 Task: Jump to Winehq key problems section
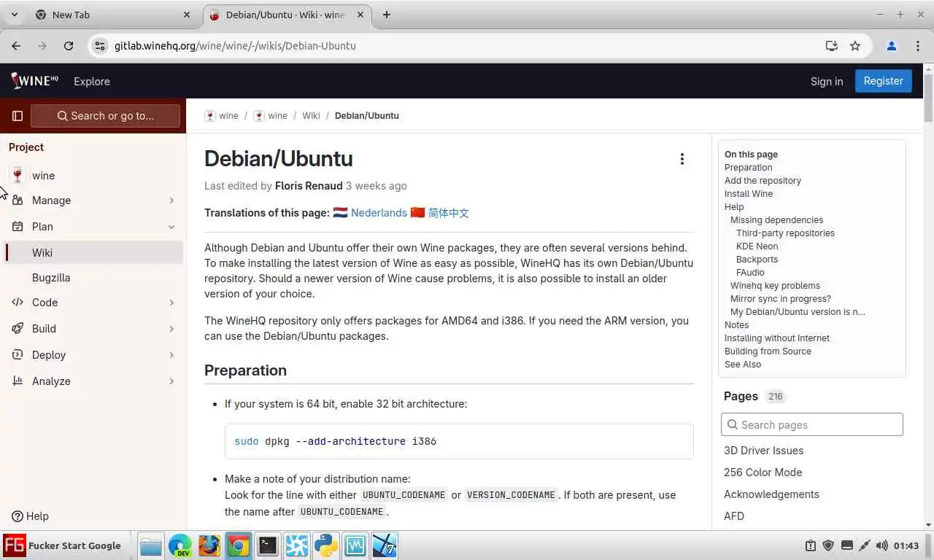click(x=775, y=286)
